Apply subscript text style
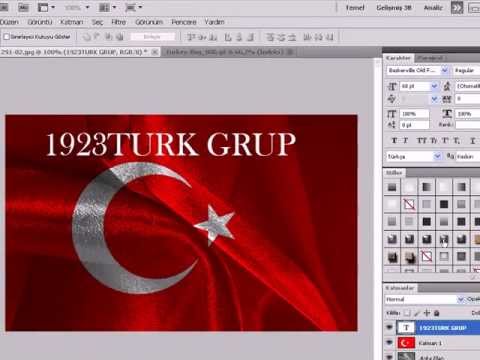This screenshot has width=480, height=360. click(457, 141)
